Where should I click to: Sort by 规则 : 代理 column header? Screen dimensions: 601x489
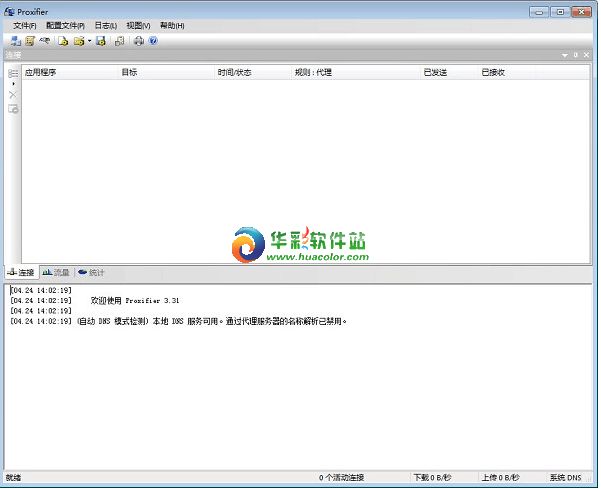(356, 72)
